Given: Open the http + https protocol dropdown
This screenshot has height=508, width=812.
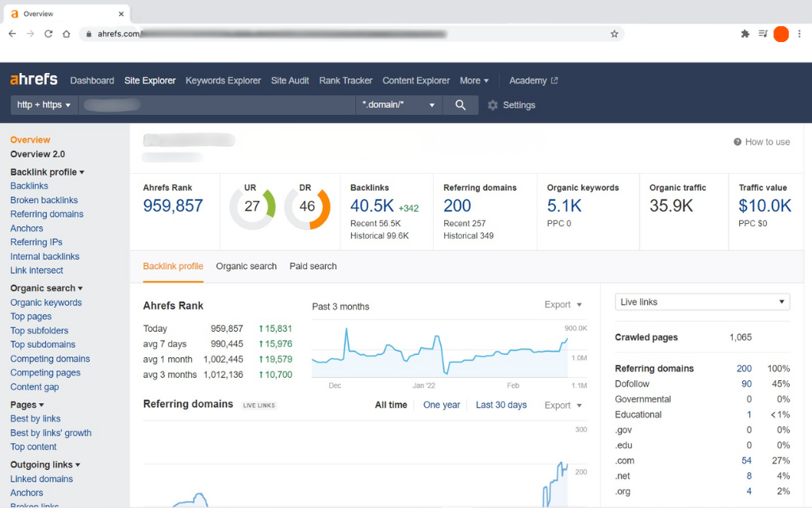Looking at the screenshot, I should pos(44,105).
